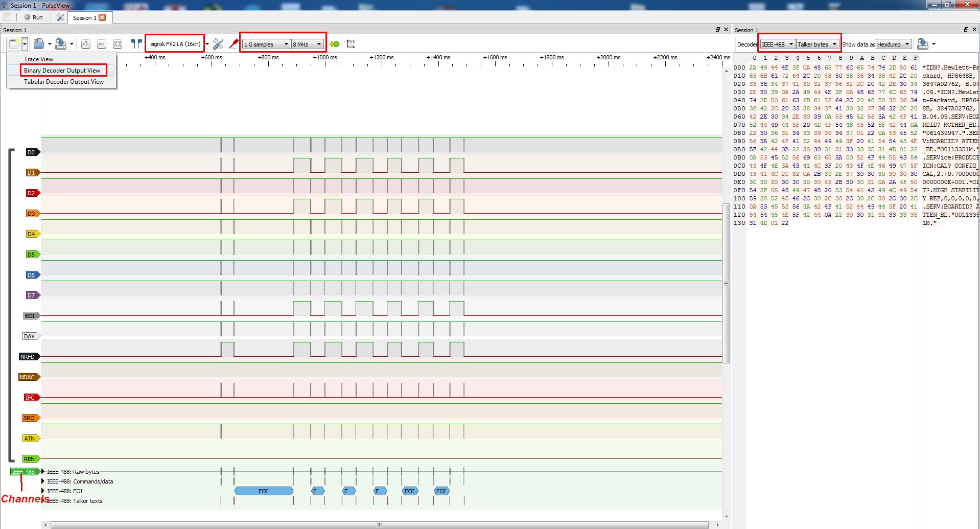Click the Open file folder icon
This screenshot has width=980, height=529.
point(39,44)
